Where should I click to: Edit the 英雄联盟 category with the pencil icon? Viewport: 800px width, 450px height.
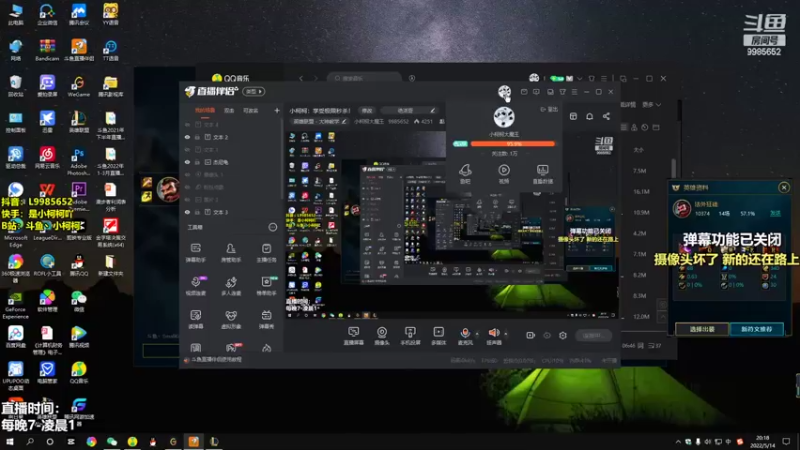(344, 121)
